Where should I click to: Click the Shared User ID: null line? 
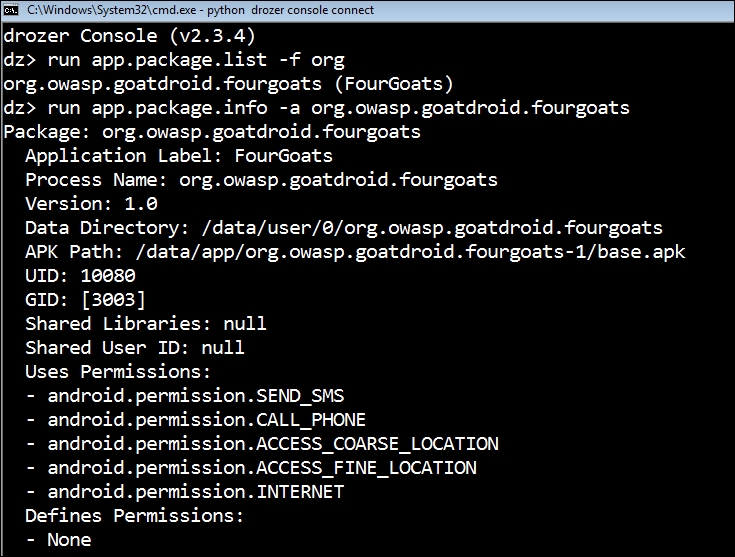[x=135, y=348]
